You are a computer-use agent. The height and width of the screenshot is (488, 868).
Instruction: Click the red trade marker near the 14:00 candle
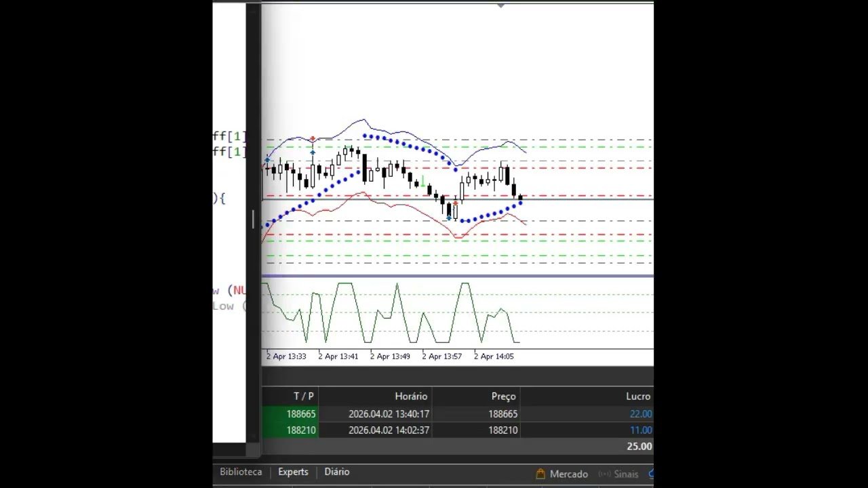(456, 201)
